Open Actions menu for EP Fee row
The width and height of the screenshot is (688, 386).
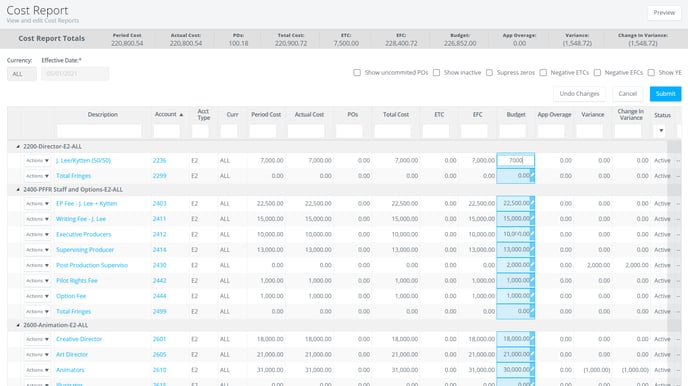[x=37, y=204]
